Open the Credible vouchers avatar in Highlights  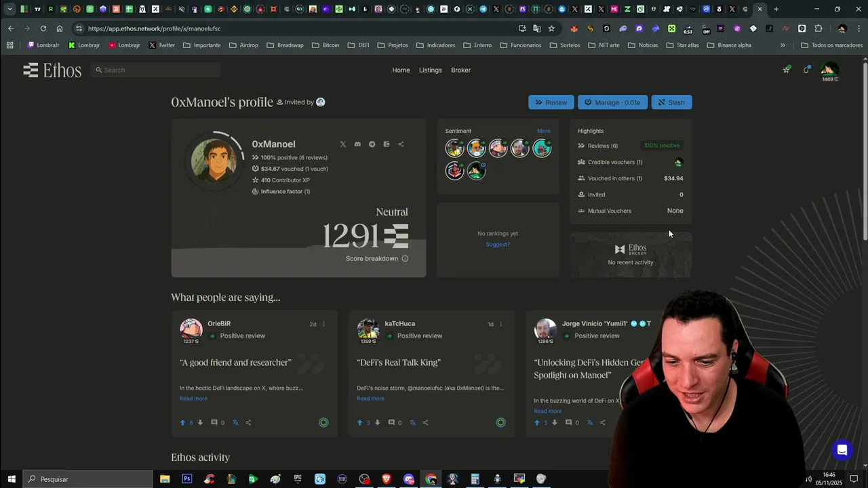pos(678,162)
